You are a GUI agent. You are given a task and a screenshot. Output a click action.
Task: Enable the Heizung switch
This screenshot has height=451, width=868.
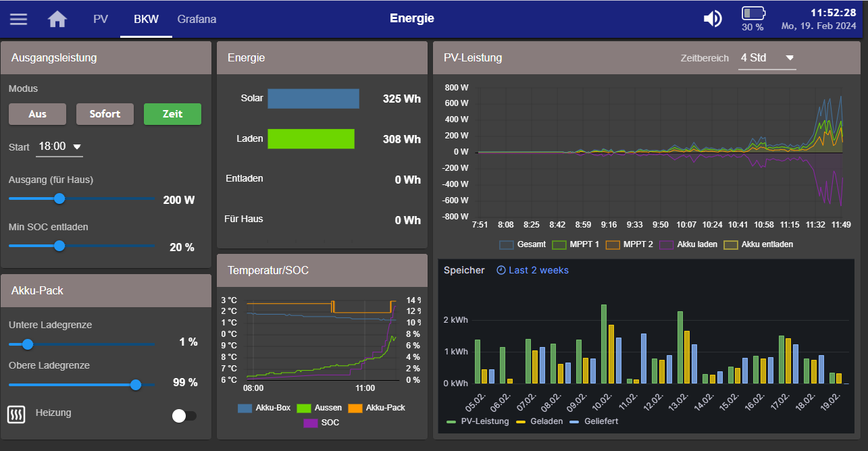click(x=184, y=416)
